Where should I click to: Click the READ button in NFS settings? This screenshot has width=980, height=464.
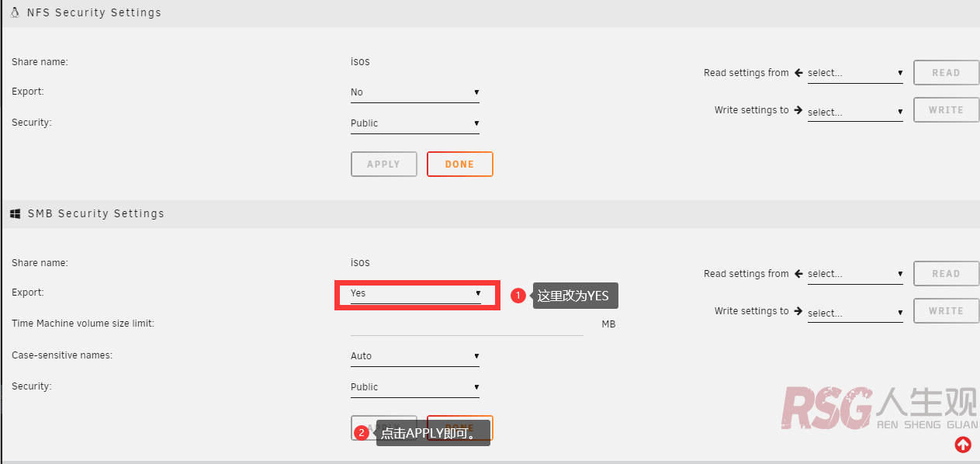[946, 73]
